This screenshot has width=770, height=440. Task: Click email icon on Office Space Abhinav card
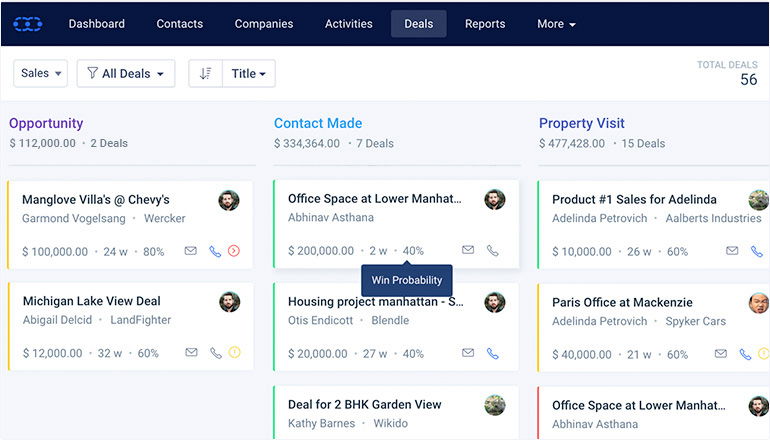coord(468,250)
